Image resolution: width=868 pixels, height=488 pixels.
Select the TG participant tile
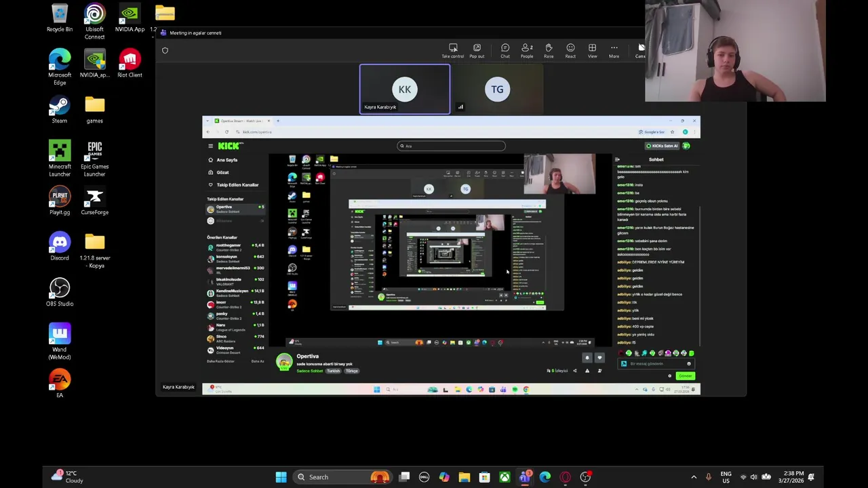coord(497,89)
